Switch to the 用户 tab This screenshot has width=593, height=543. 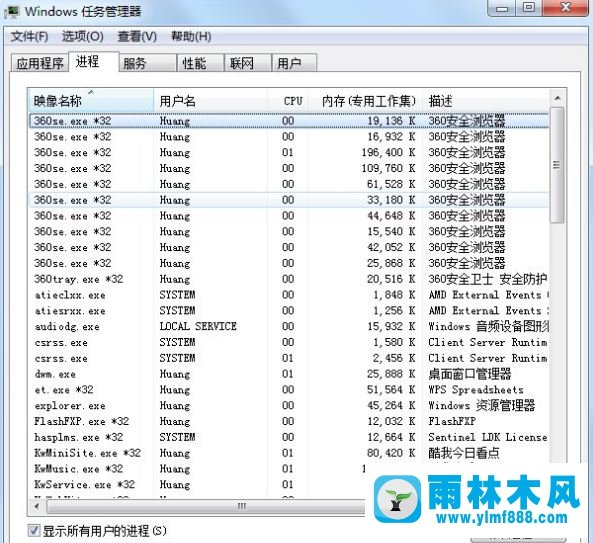point(294,63)
